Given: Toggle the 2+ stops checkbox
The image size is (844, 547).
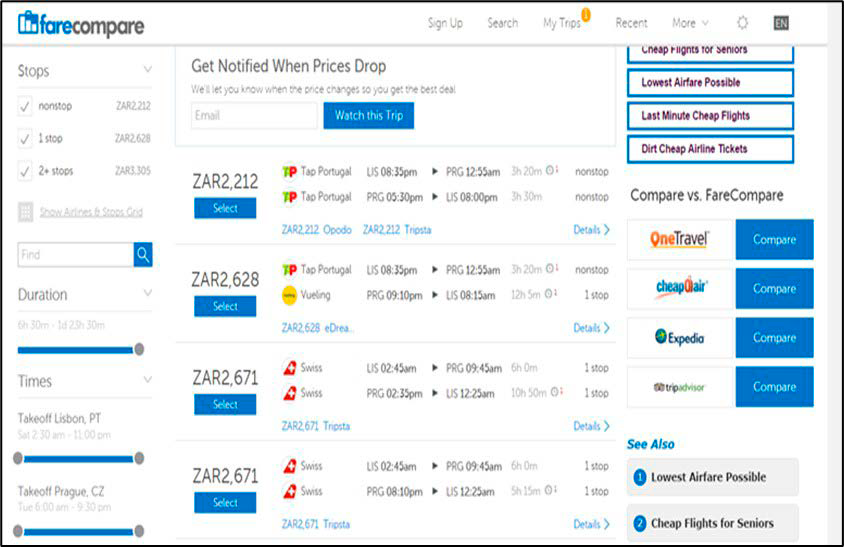Looking at the screenshot, I should (x=25, y=171).
